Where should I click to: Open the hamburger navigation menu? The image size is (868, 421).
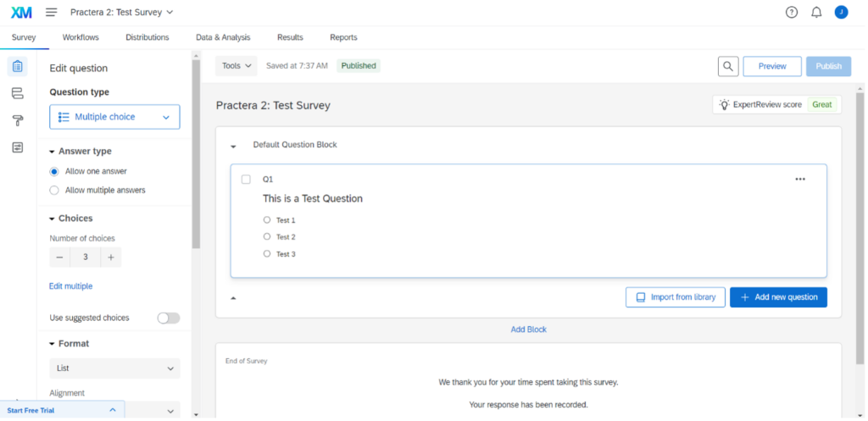tap(52, 13)
